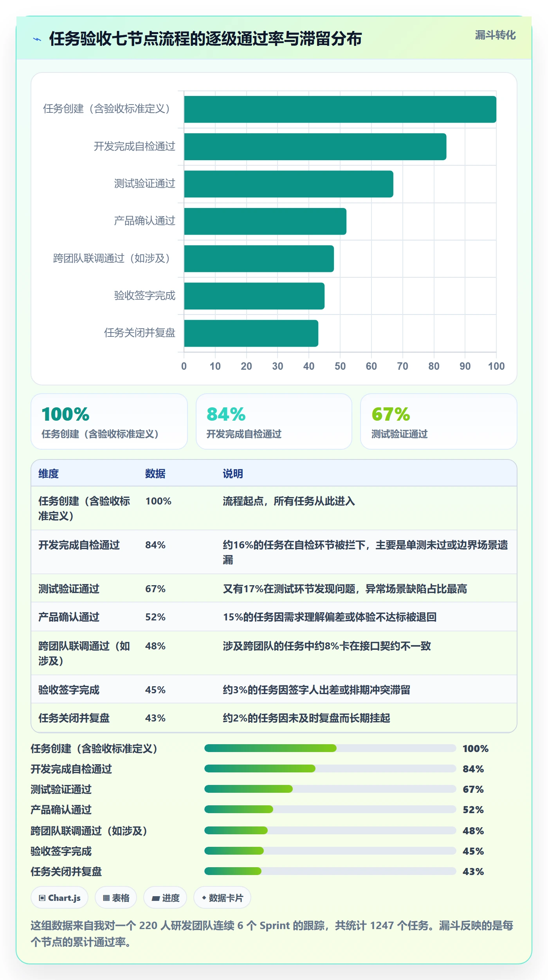Select the 进度 tag chip
548x980 pixels.
tap(165, 898)
